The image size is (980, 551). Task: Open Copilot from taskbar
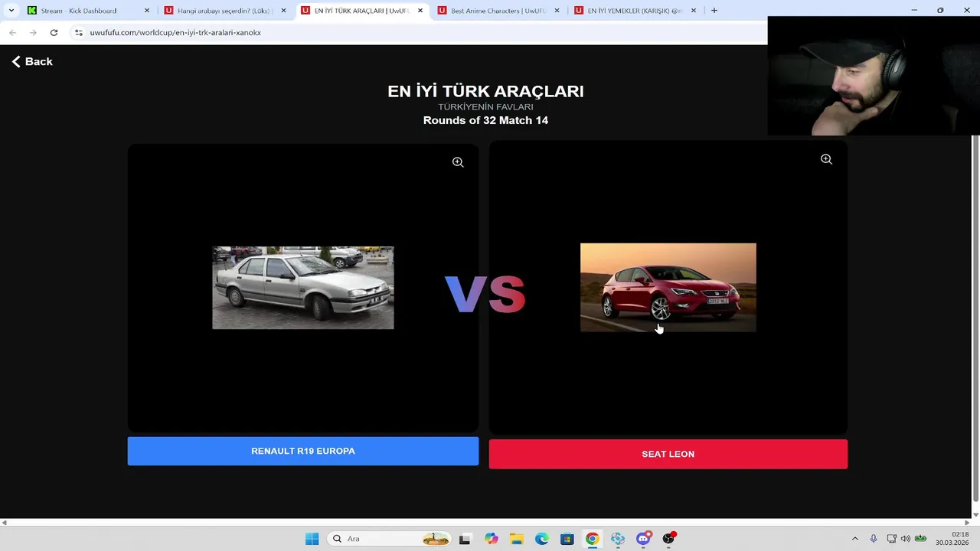(x=491, y=539)
